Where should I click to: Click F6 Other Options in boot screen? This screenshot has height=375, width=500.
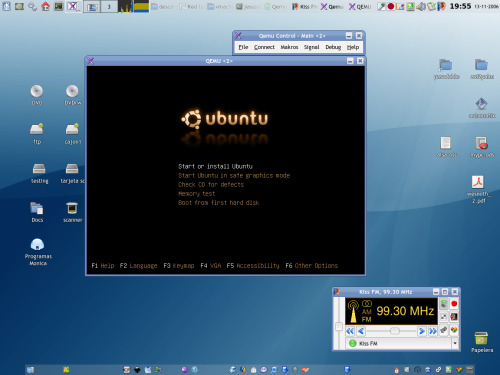(x=311, y=265)
